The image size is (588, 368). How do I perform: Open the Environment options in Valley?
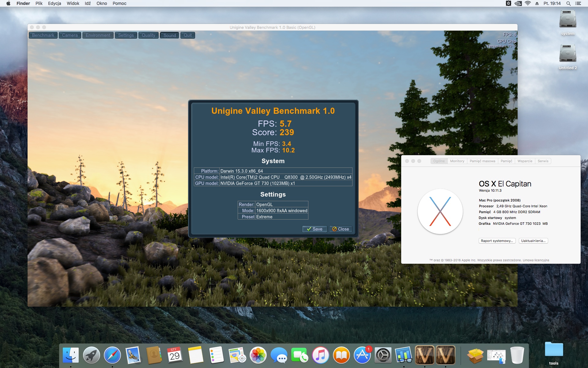(x=98, y=35)
